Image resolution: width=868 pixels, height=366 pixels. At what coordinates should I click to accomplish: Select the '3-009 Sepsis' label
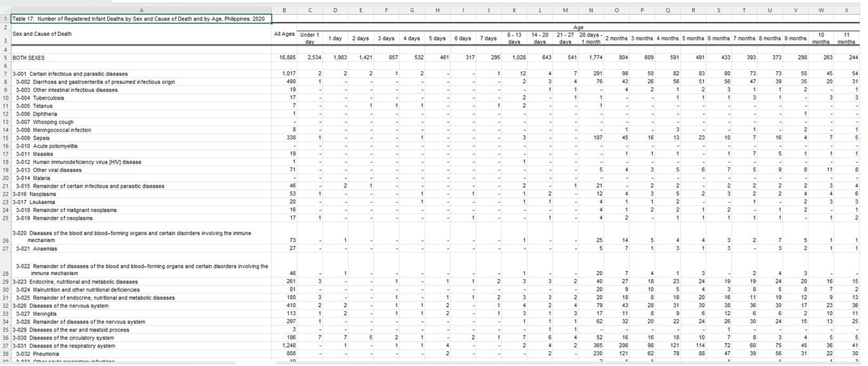[x=33, y=138]
